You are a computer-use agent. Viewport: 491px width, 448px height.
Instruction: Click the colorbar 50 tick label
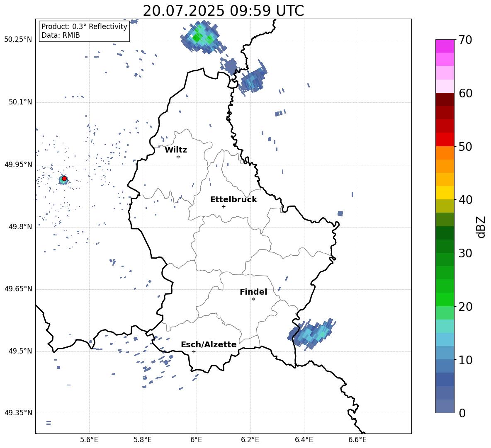[465, 146]
